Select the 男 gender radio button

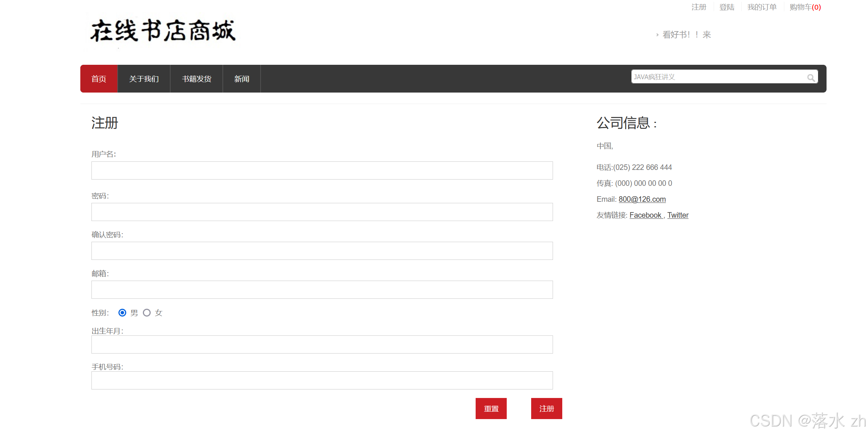122,313
